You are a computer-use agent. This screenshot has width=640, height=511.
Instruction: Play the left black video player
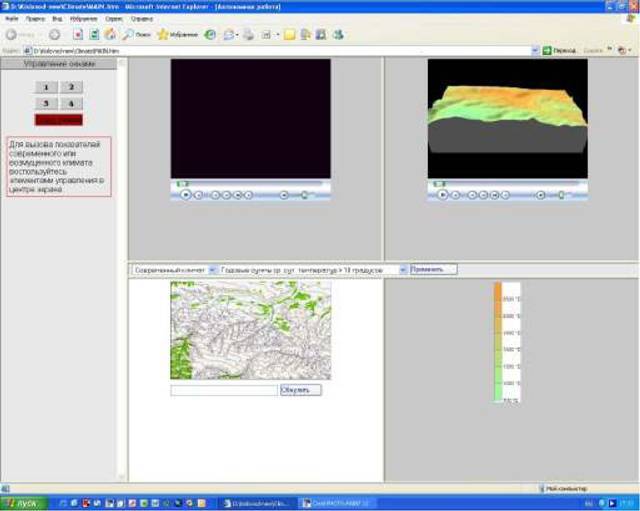coord(185,195)
